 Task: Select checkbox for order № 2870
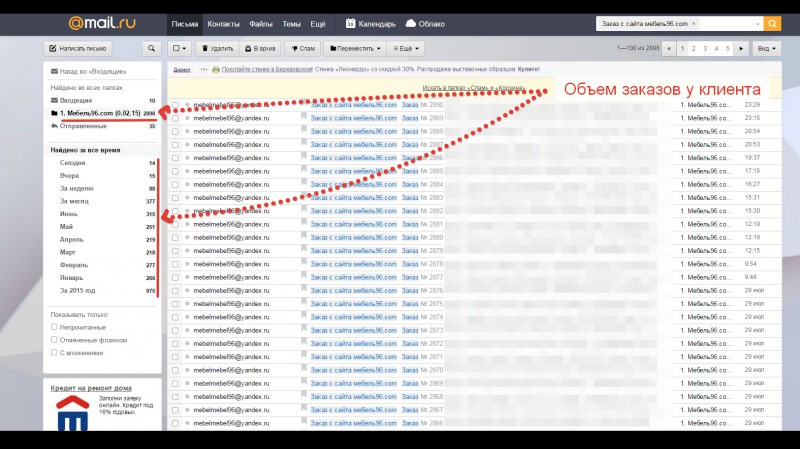coord(175,370)
